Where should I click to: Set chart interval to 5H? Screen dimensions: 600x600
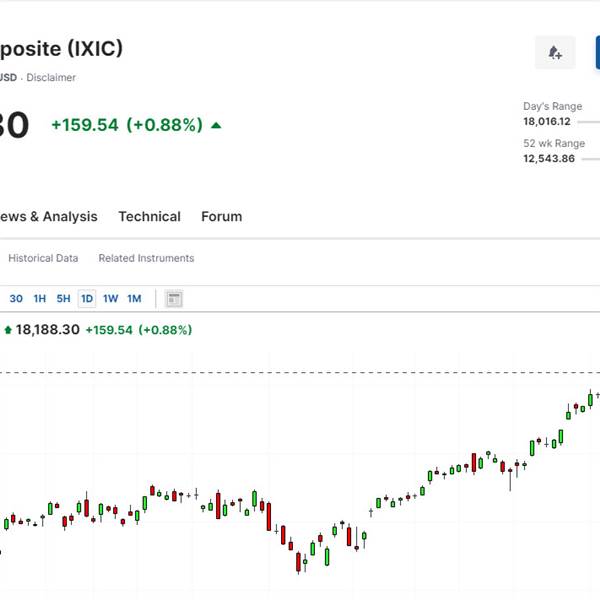click(x=63, y=298)
